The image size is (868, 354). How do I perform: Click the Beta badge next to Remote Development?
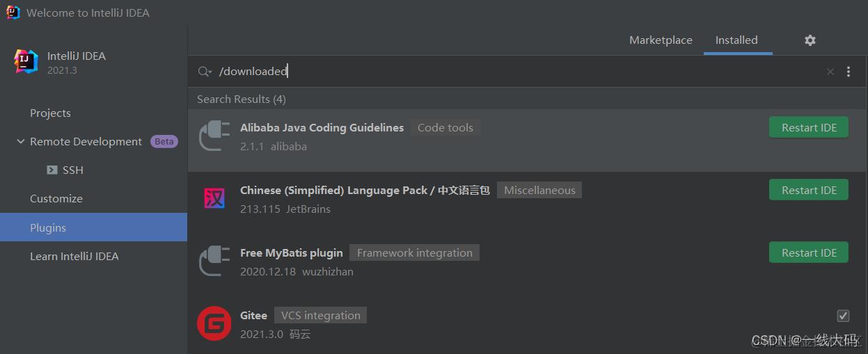tap(164, 141)
